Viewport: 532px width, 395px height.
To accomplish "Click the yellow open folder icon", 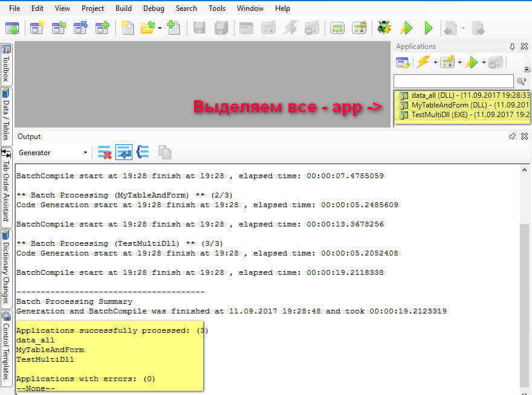I will (148, 28).
